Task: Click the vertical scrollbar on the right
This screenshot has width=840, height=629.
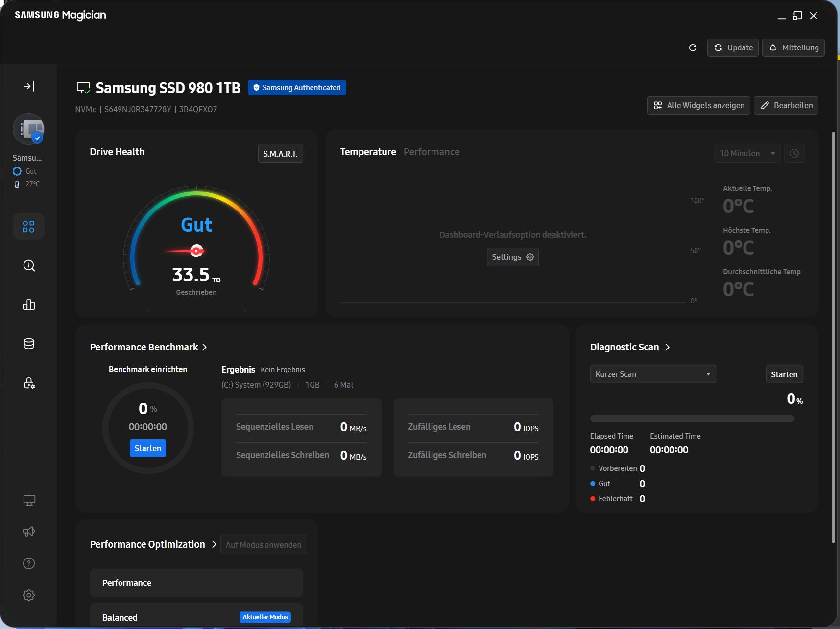Action: coord(833,338)
